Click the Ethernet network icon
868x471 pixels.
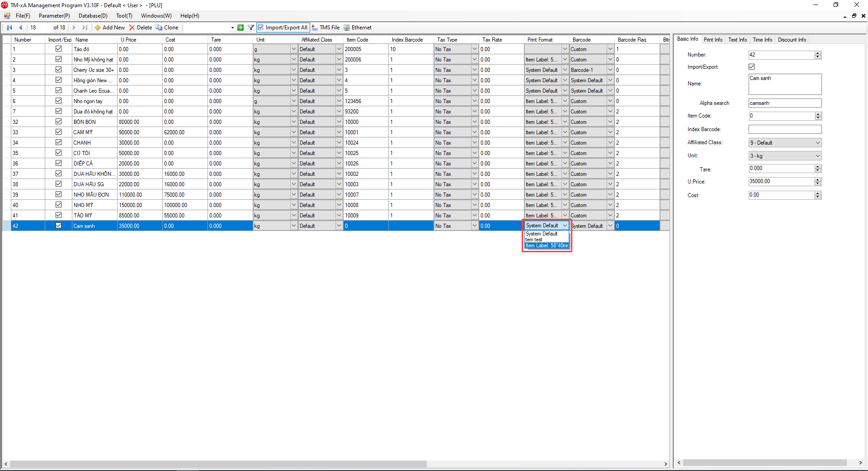[x=347, y=28]
